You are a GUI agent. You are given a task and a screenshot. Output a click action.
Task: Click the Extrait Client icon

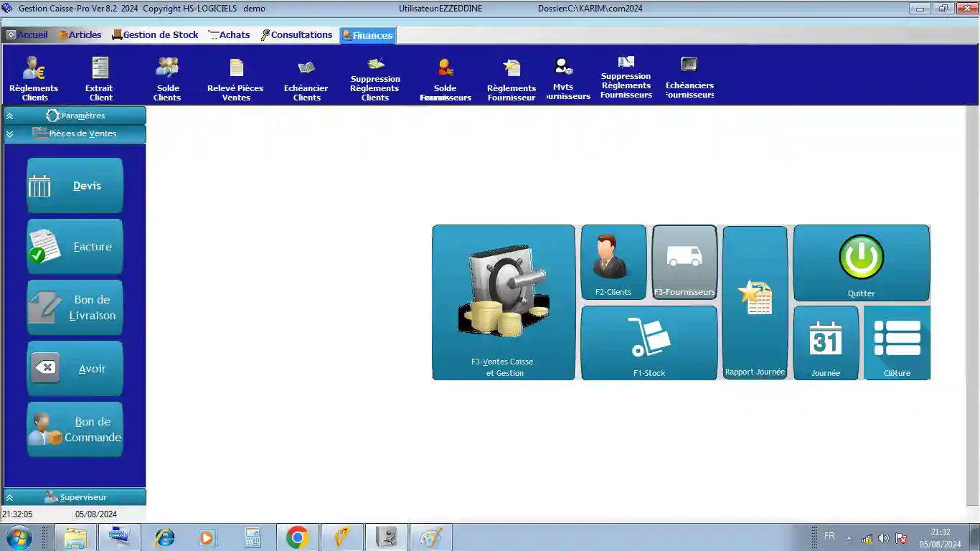pos(100,79)
